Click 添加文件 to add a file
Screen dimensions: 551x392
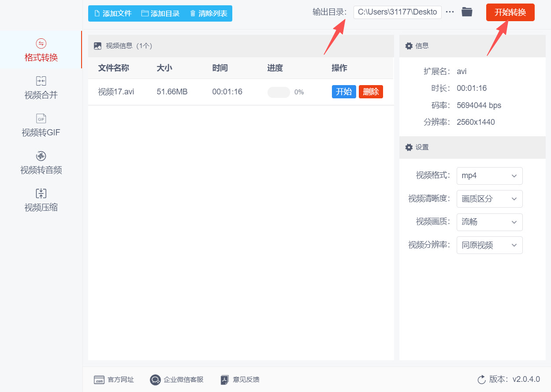tap(112, 13)
